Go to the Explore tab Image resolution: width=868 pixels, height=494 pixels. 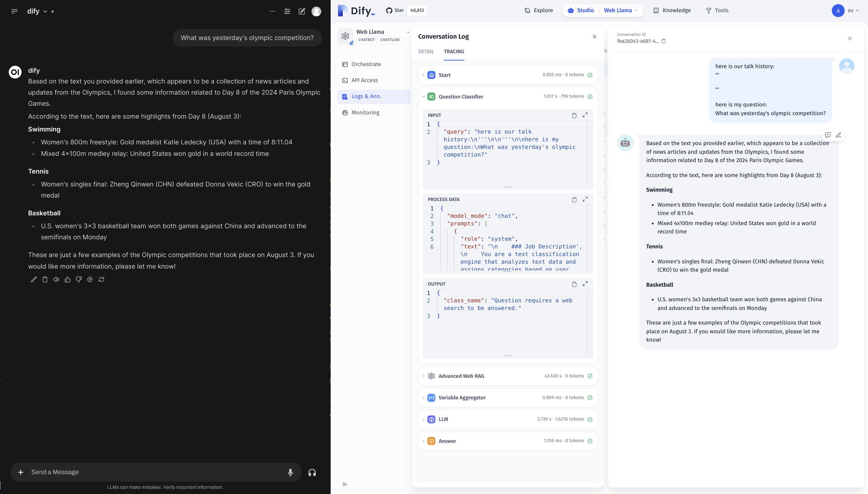pyautogui.click(x=539, y=10)
